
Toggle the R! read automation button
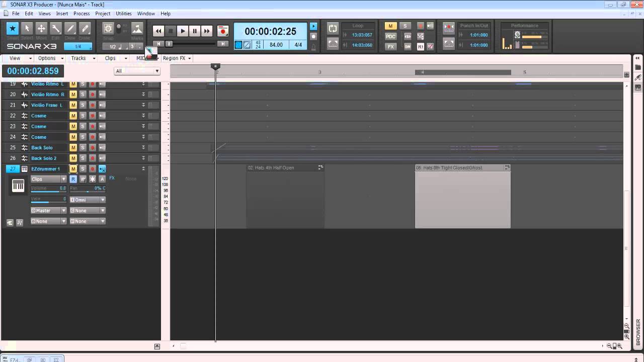(421, 46)
